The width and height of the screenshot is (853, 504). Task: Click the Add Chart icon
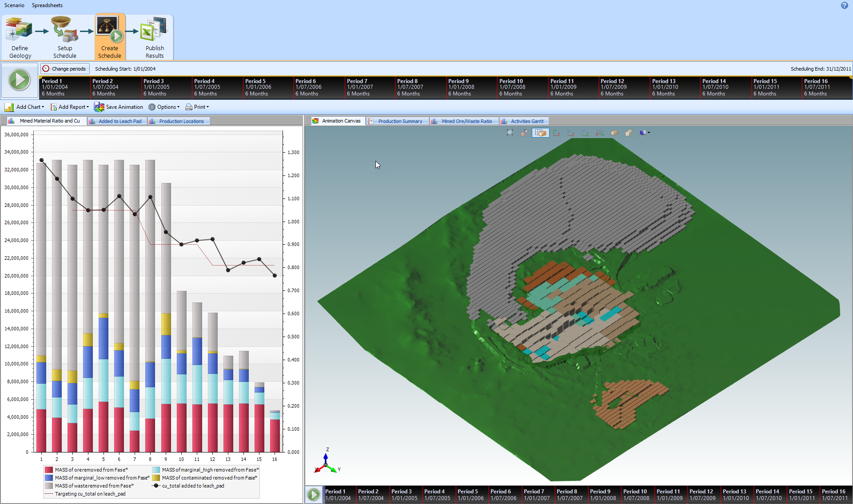tap(9, 107)
